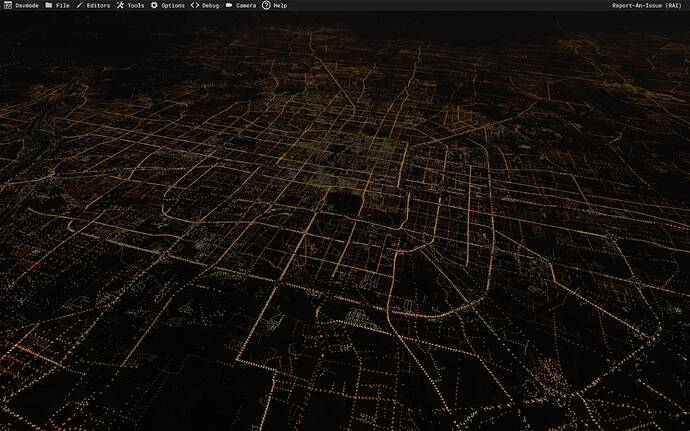Click Report-An-Issue (RAI) link
Viewport: 690px width, 431px height.
tap(646, 6)
